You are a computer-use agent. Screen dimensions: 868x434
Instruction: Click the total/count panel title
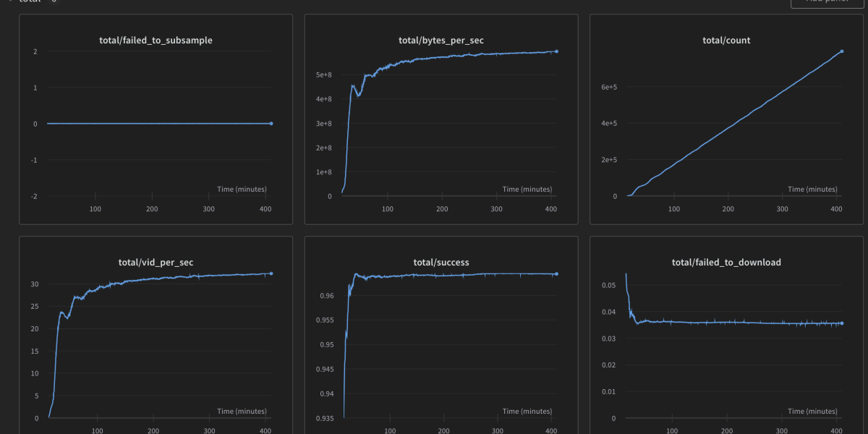point(726,41)
